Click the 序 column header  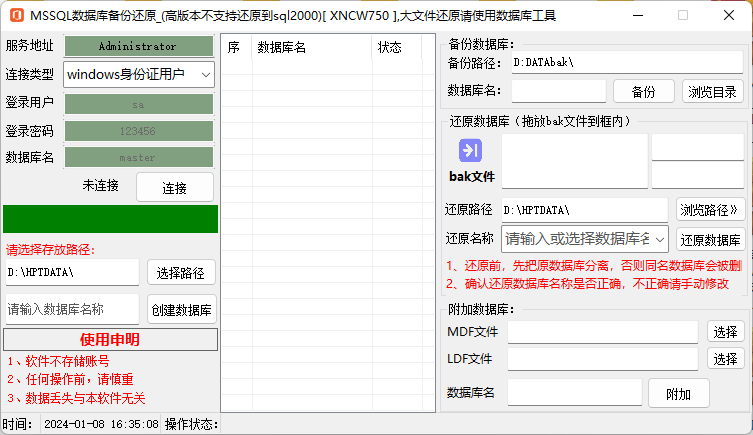[x=236, y=47]
